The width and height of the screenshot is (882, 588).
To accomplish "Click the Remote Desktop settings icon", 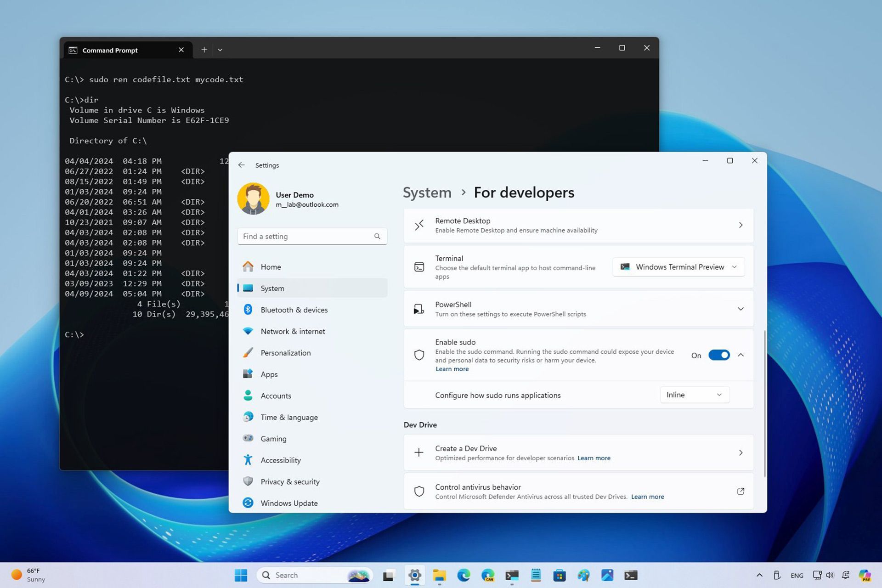I will pos(418,225).
